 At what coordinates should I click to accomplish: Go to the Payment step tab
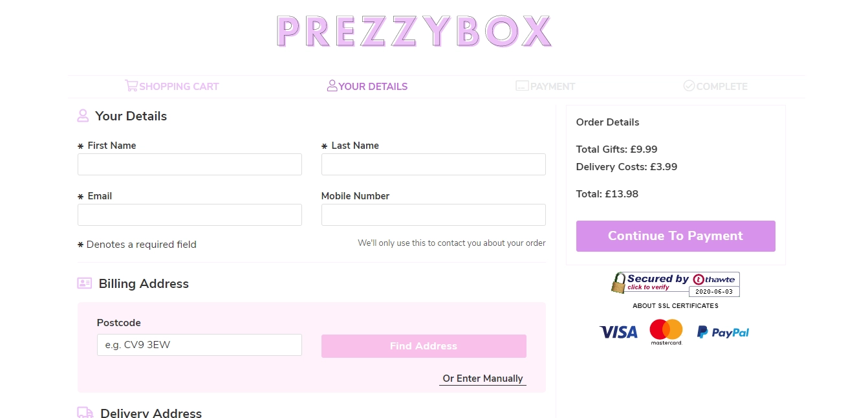coord(545,86)
